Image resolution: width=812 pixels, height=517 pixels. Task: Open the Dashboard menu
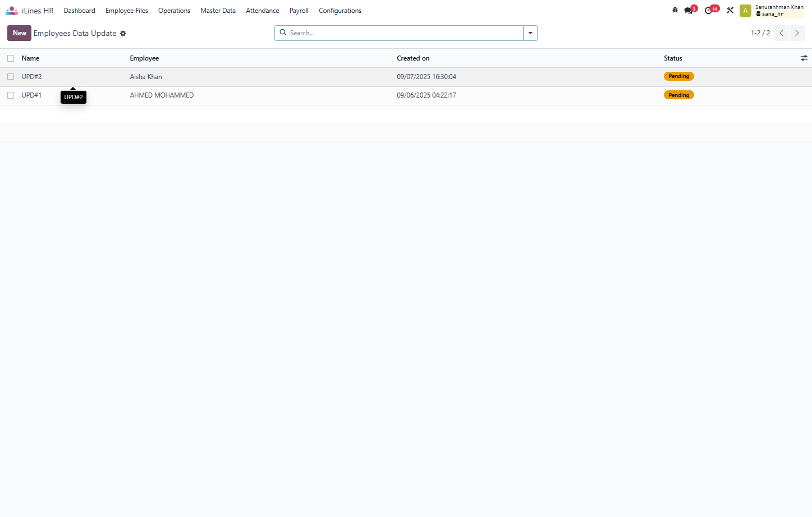[x=80, y=11]
